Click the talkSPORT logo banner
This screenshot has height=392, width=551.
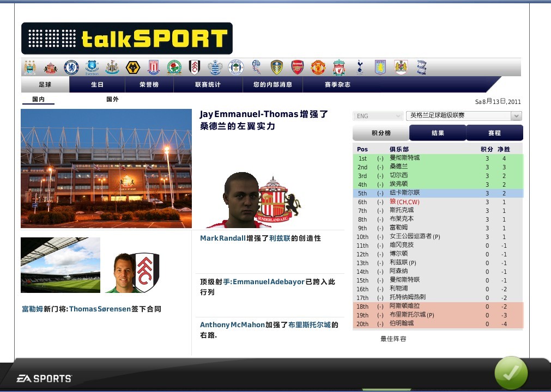click(127, 38)
